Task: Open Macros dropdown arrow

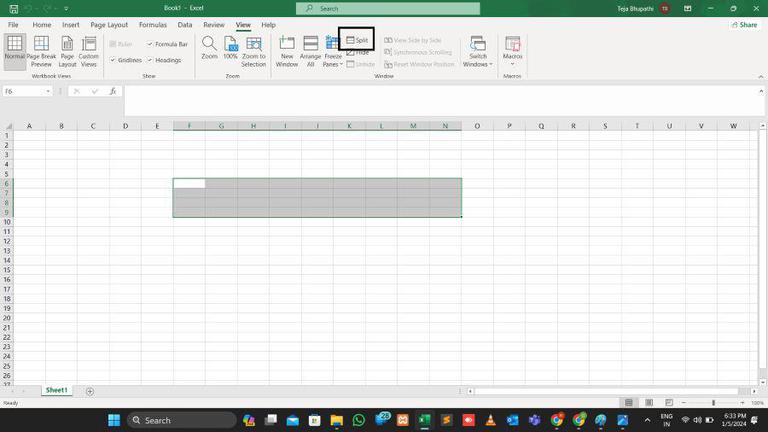Action: pyautogui.click(x=512, y=65)
